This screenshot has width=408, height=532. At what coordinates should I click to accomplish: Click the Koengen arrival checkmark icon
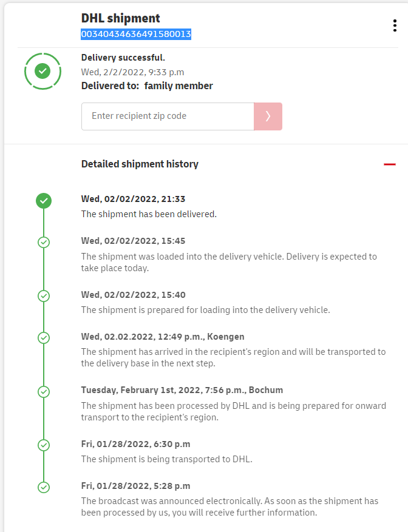pyautogui.click(x=44, y=337)
